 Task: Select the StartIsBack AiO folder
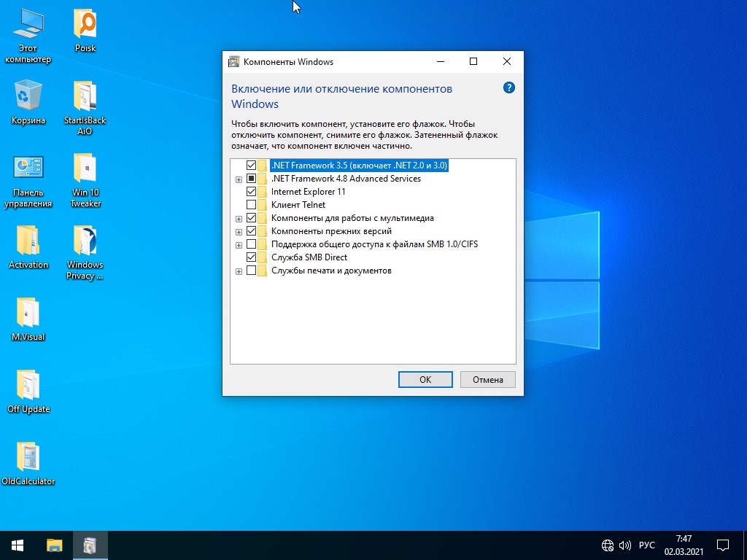(x=85, y=108)
